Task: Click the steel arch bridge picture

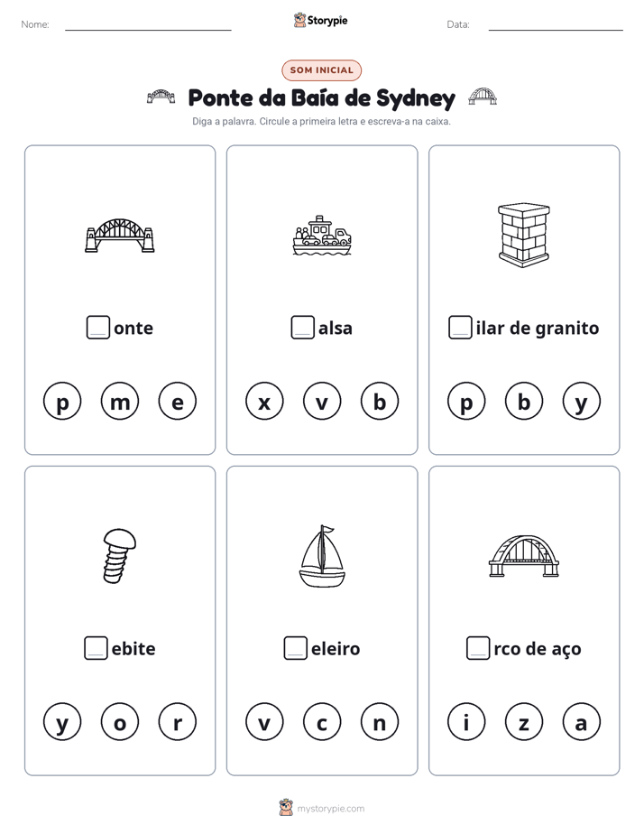Action: [524, 556]
